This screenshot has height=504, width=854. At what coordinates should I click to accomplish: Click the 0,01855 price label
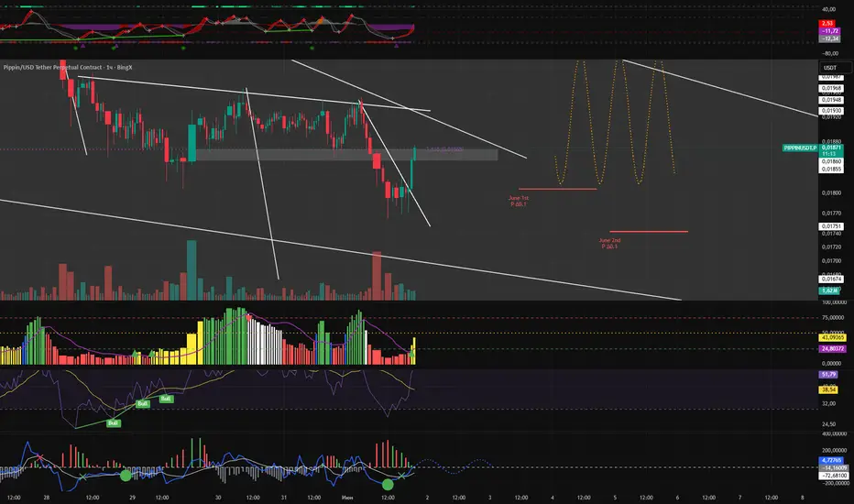(831, 170)
